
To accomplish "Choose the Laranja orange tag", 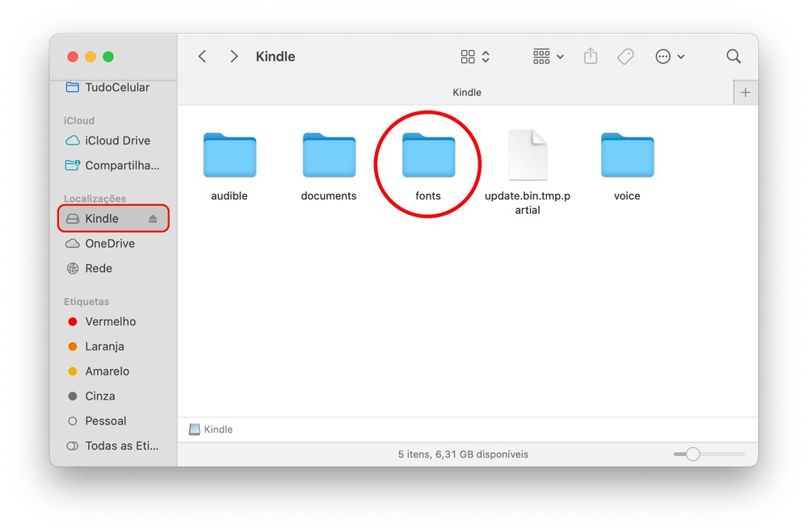I will pyautogui.click(x=104, y=346).
